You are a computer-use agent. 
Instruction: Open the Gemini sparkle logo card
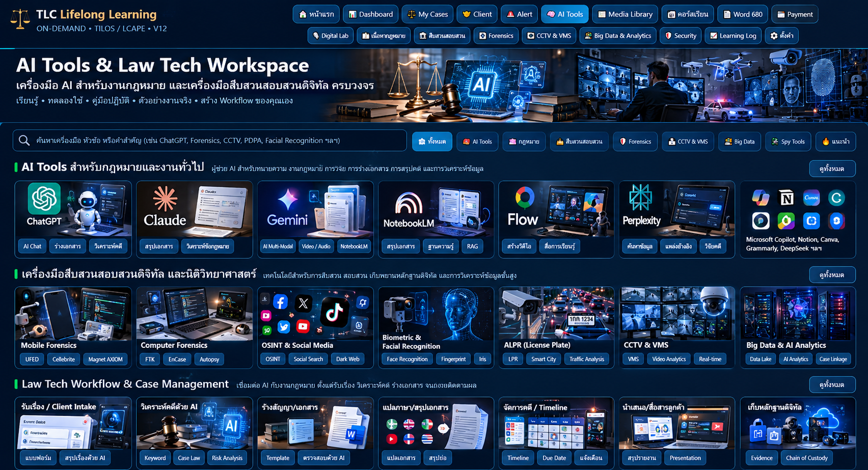pyautogui.click(x=287, y=200)
